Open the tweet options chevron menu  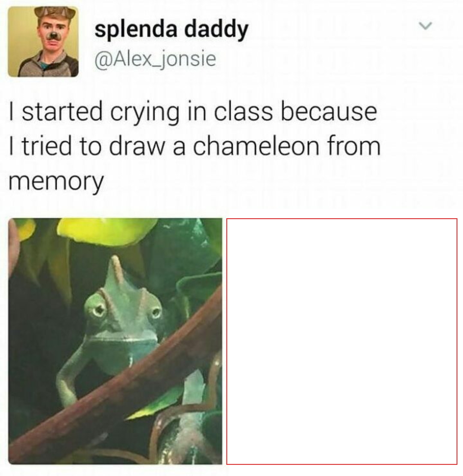click(x=425, y=25)
